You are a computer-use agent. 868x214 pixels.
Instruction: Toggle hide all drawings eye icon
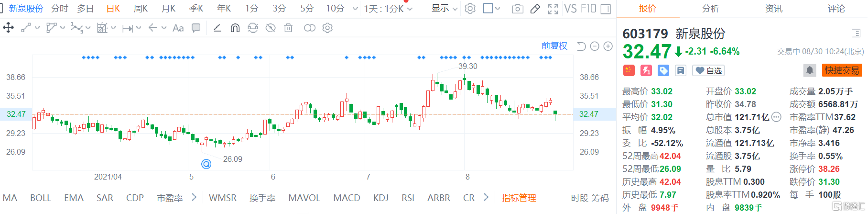pos(271,28)
